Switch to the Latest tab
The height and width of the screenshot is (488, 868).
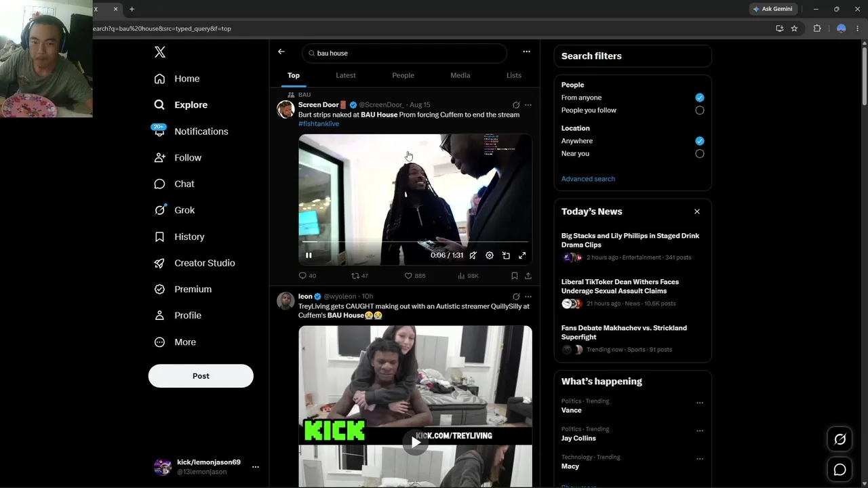(x=346, y=75)
